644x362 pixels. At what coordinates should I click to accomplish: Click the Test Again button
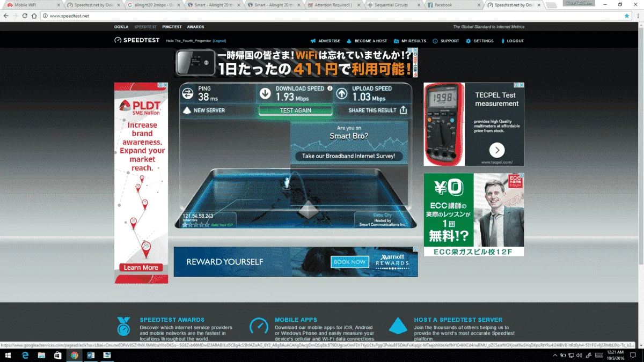tap(295, 110)
